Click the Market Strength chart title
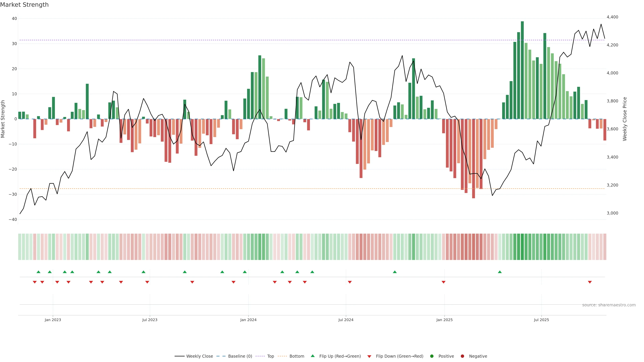 [24, 5]
